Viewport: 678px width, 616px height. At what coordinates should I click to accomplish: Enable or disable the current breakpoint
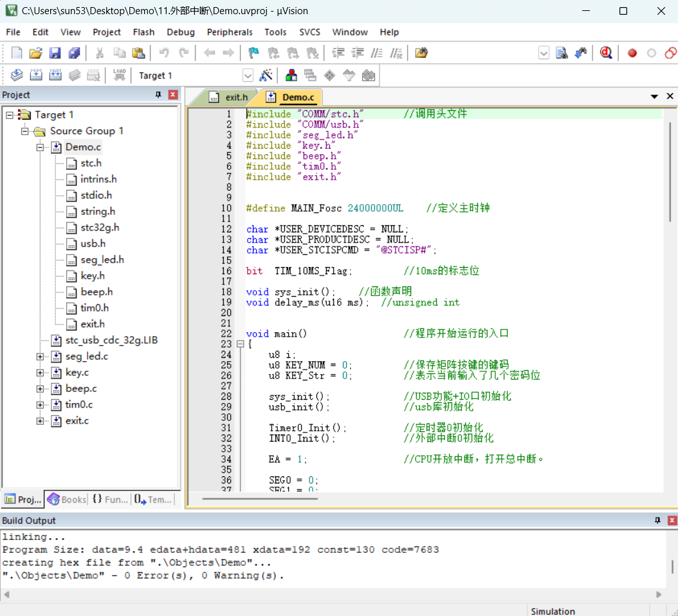point(651,53)
